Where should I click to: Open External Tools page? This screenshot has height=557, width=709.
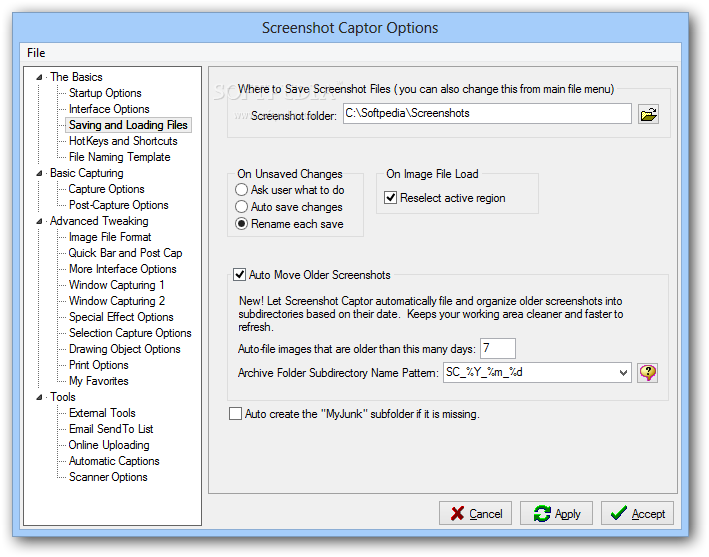point(102,413)
